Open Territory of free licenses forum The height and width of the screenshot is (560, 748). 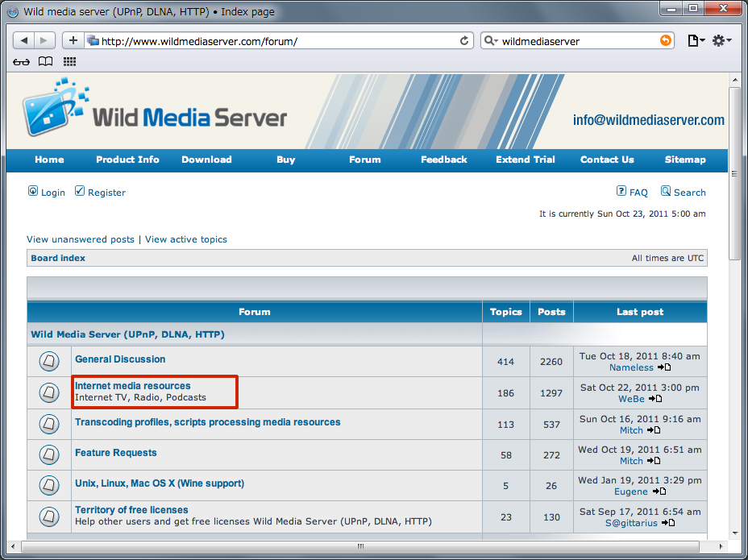(x=131, y=510)
